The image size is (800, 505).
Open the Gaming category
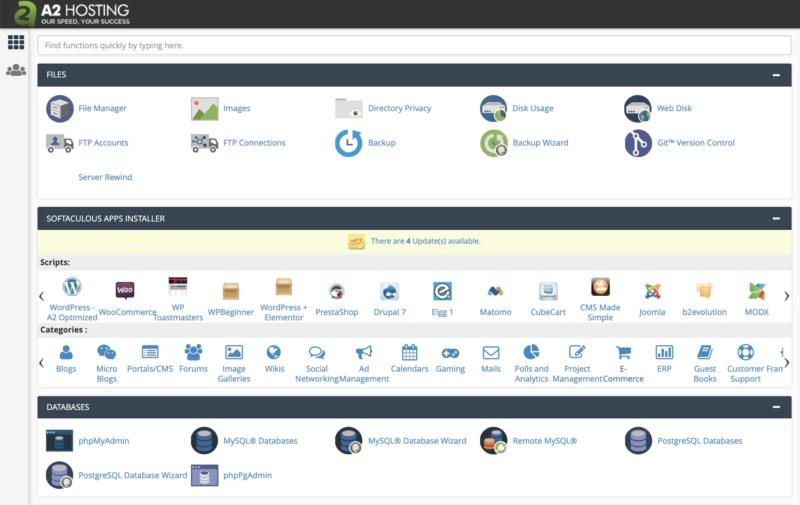click(x=450, y=360)
